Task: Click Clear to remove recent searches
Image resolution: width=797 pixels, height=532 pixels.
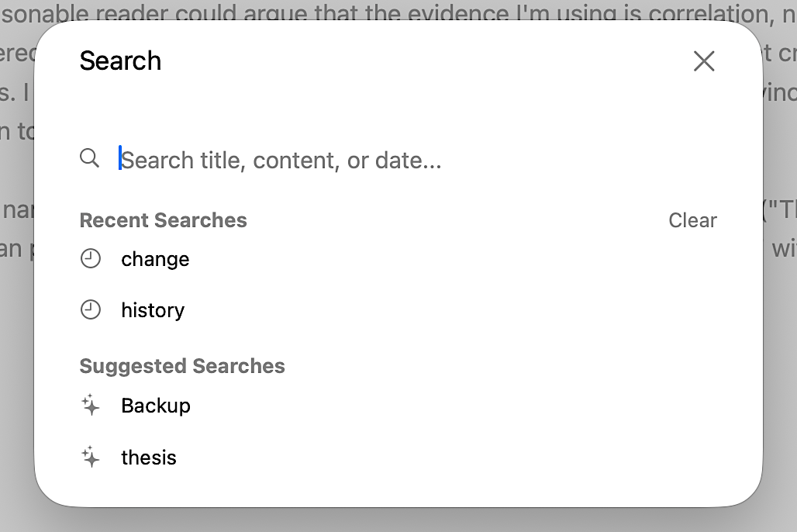Action: [x=692, y=220]
